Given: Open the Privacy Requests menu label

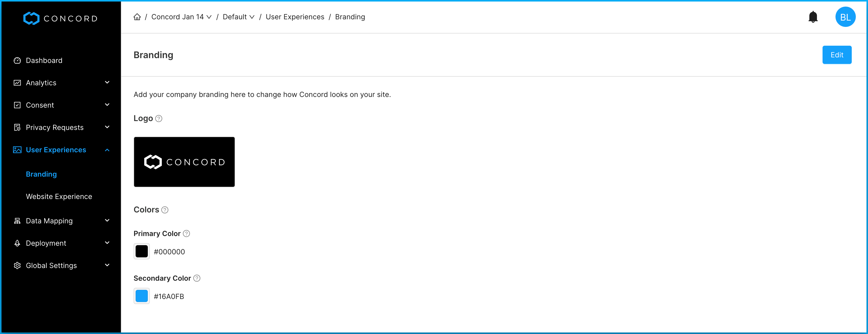Looking at the screenshot, I should [x=55, y=127].
